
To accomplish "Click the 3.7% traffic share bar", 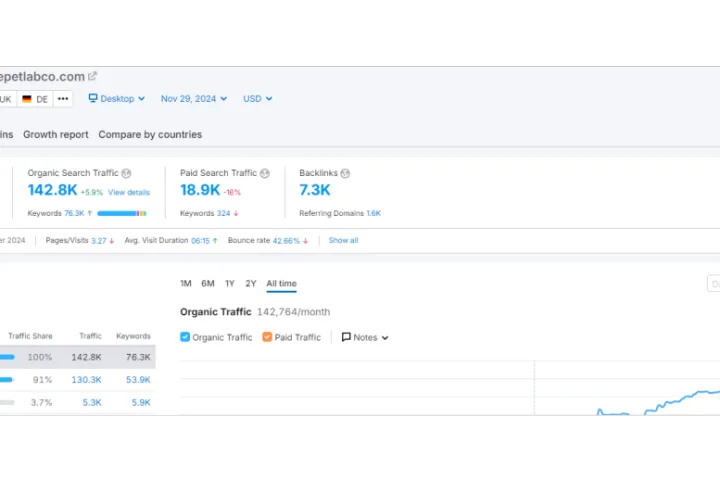I will coord(7,402).
